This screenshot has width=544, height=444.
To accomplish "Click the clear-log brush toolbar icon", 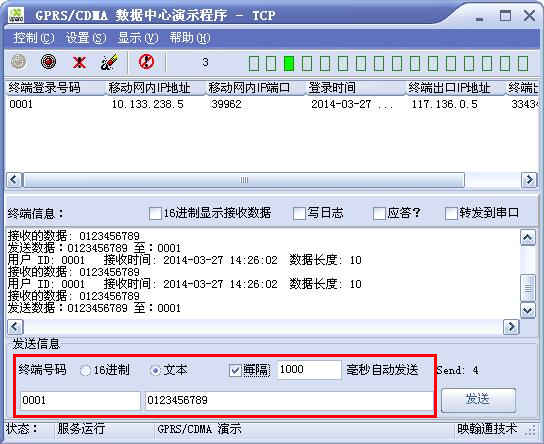I will click(109, 62).
